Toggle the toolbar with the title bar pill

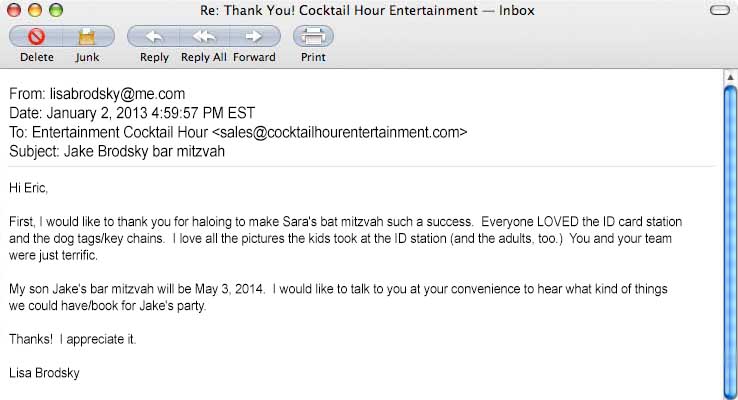point(719,11)
